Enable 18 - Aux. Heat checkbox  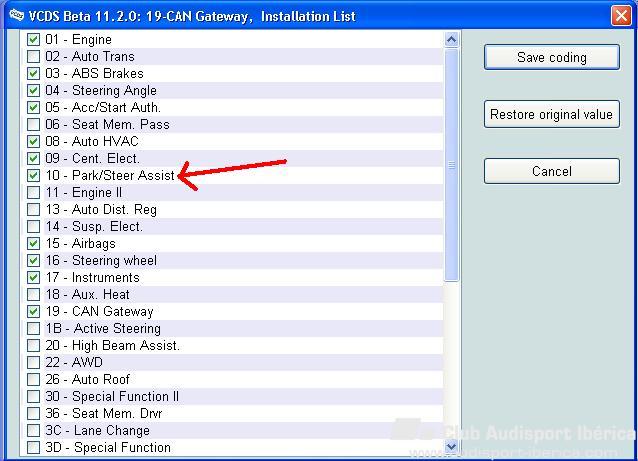click(x=33, y=294)
